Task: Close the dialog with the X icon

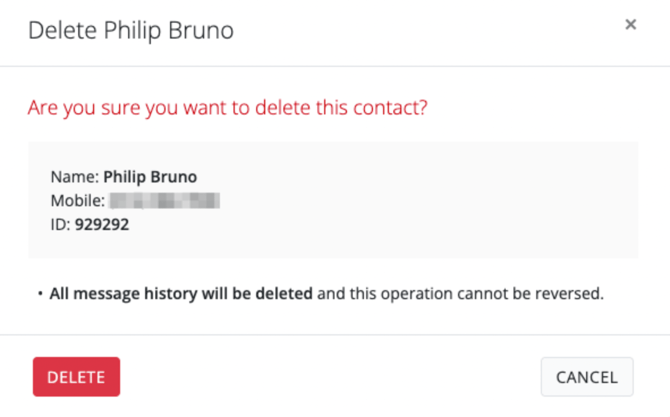Action: pyautogui.click(x=630, y=25)
